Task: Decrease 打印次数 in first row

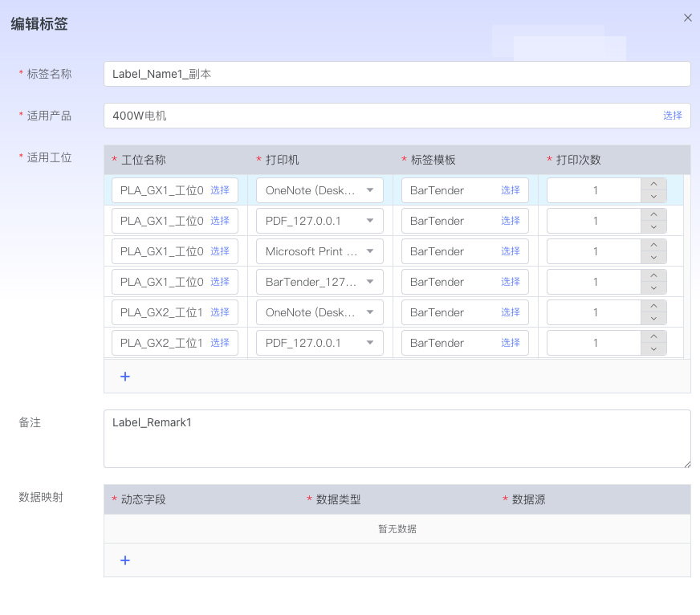Action: click(653, 197)
